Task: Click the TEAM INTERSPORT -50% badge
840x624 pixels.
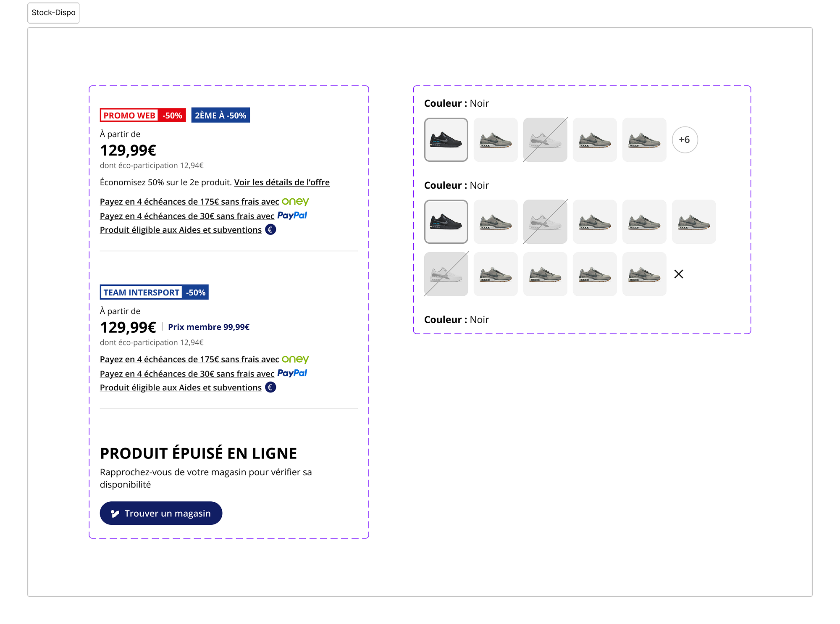Action: tap(154, 292)
